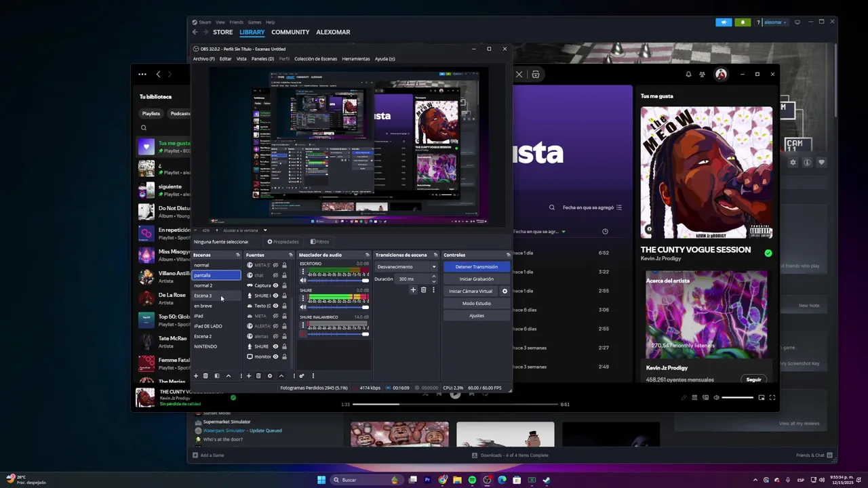Add a scene transition with the plus icon
The width and height of the screenshot is (868, 488).
click(413, 290)
